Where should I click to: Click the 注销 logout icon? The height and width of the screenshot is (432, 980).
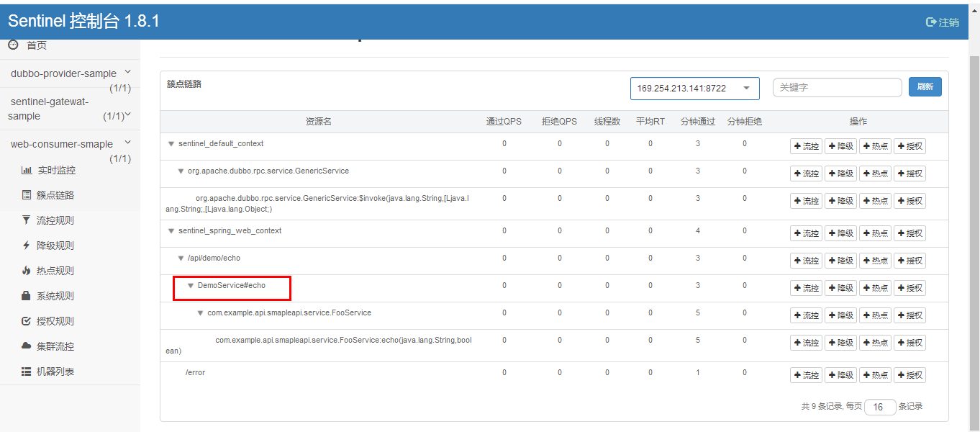tap(931, 22)
